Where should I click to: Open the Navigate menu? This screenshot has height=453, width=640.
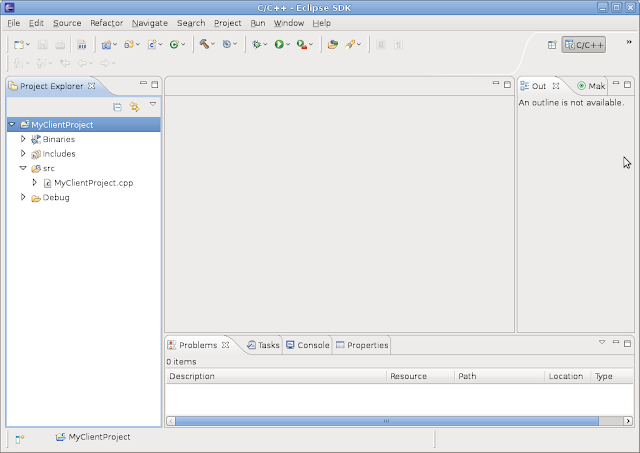[150, 23]
